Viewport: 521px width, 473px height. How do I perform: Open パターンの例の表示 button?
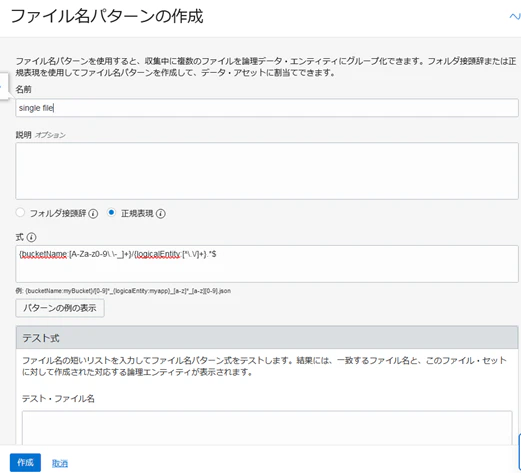click(x=60, y=308)
